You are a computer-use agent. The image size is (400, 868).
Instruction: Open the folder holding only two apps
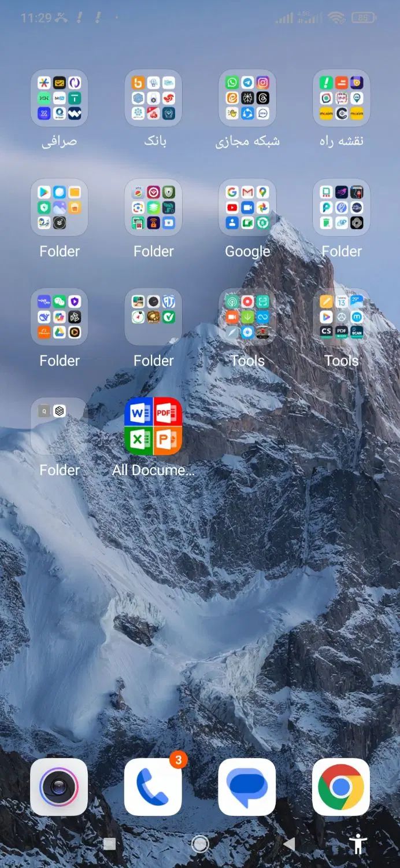pos(59,426)
